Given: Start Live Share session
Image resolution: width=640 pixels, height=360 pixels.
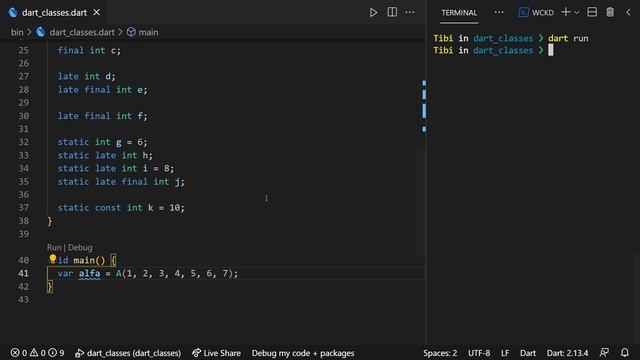Looking at the screenshot, I should [216, 353].
